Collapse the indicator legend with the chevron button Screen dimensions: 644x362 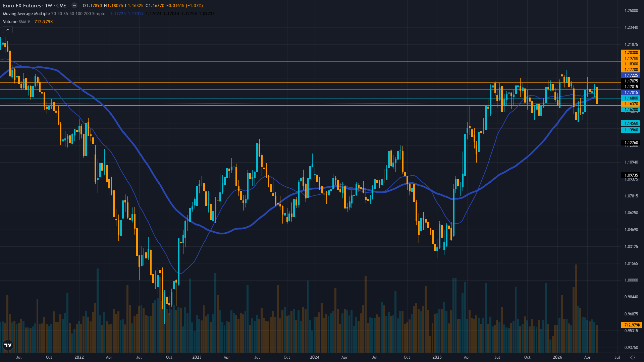8,30
